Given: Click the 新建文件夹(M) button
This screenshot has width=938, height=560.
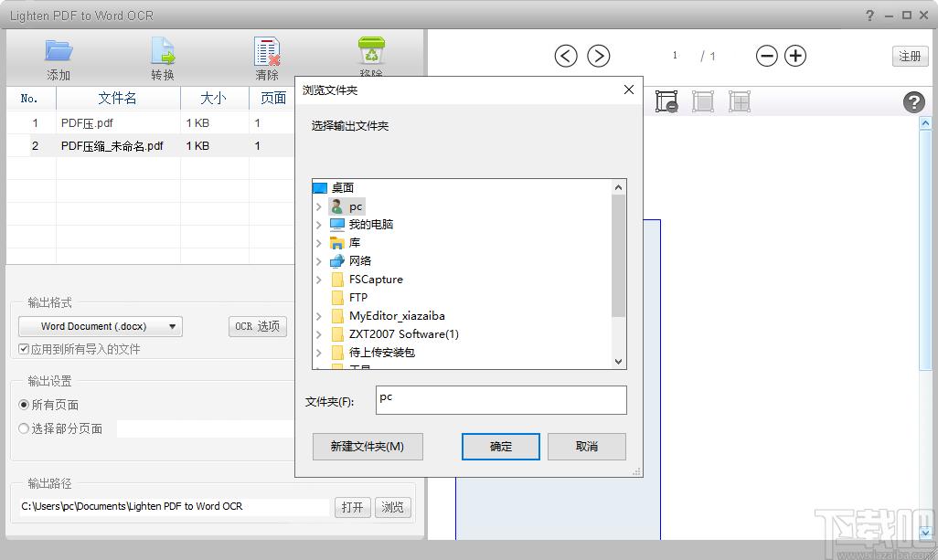Looking at the screenshot, I should [x=368, y=447].
